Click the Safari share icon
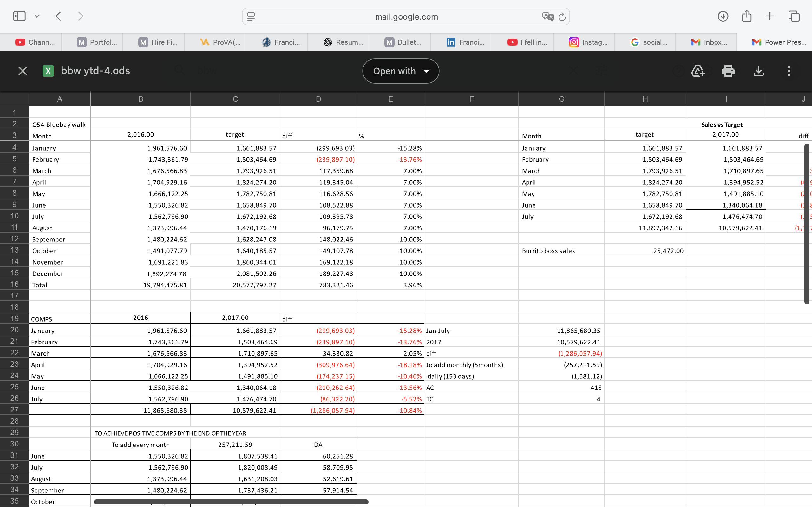The height and width of the screenshot is (507, 812). 747,16
